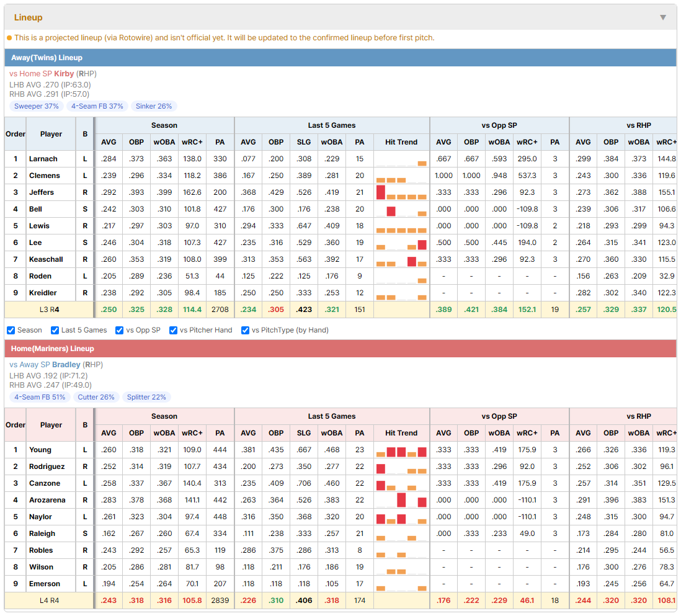
Task: Open the Kirby pitcher link
Action: click(x=64, y=73)
